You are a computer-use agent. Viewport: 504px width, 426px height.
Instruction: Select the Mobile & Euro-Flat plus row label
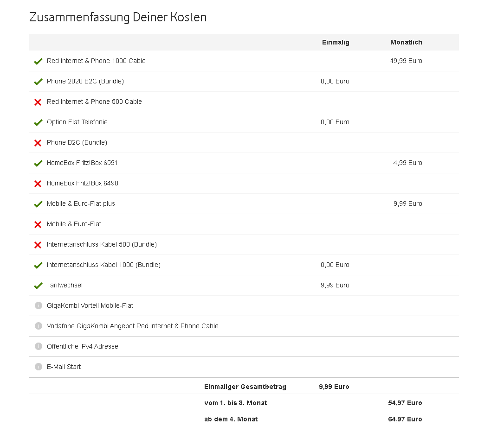[x=81, y=203]
